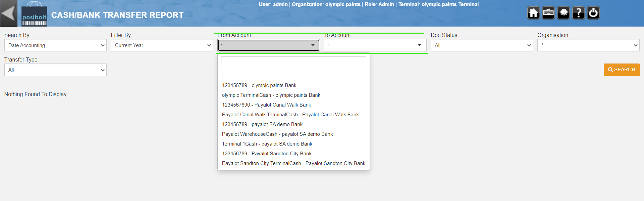Go back using the left arrow

pyautogui.click(x=8, y=13)
